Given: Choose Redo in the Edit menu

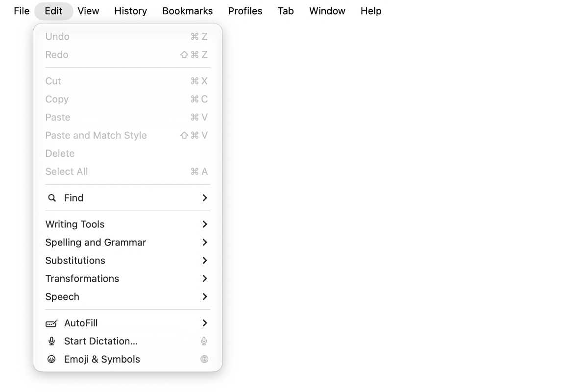Looking at the screenshot, I should (128, 55).
